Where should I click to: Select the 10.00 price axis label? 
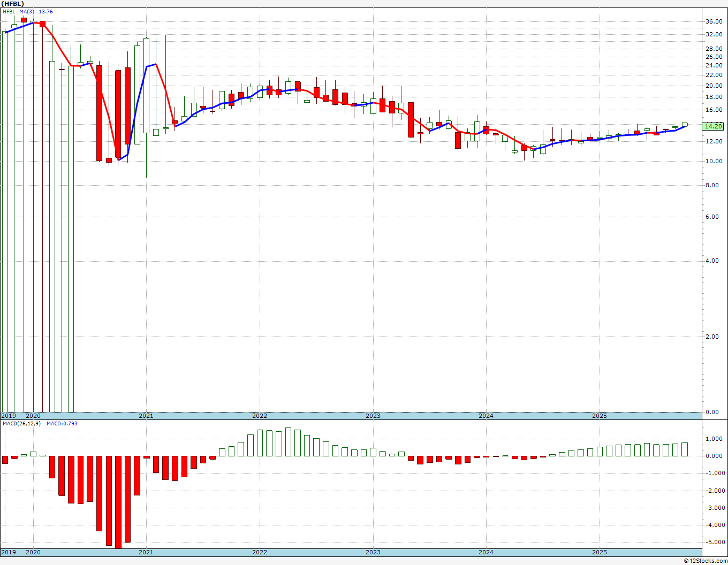(x=714, y=161)
